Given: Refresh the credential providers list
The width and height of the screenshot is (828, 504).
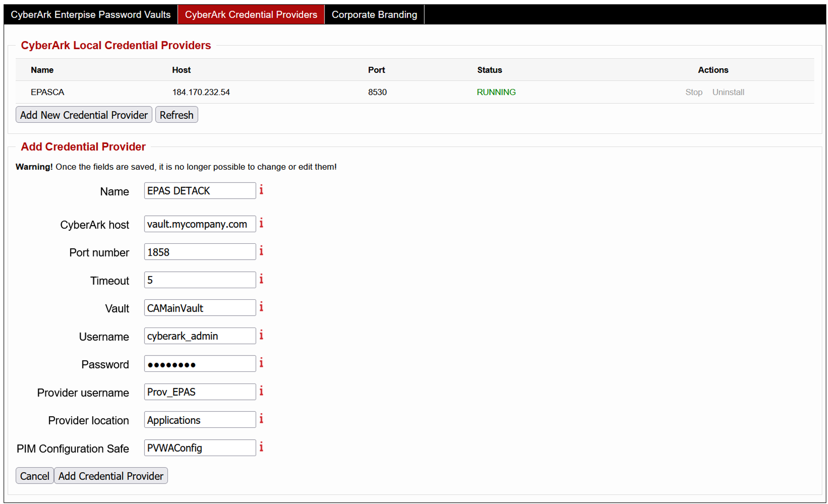Looking at the screenshot, I should coord(176,114).
